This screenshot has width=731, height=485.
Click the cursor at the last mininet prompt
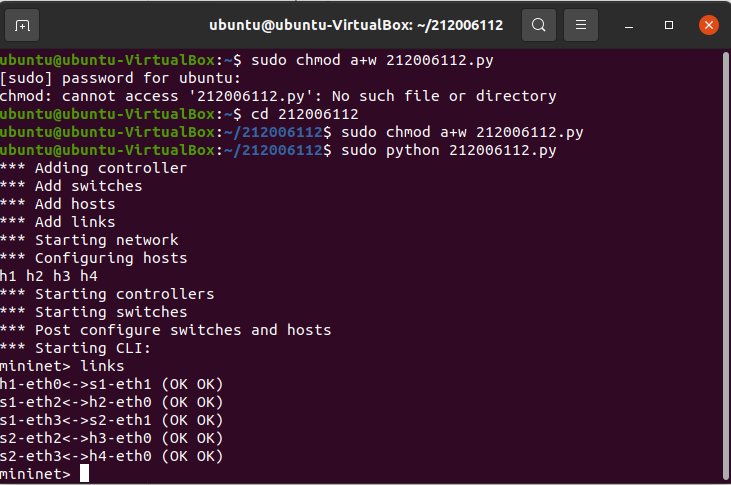[x=84, y=473]
